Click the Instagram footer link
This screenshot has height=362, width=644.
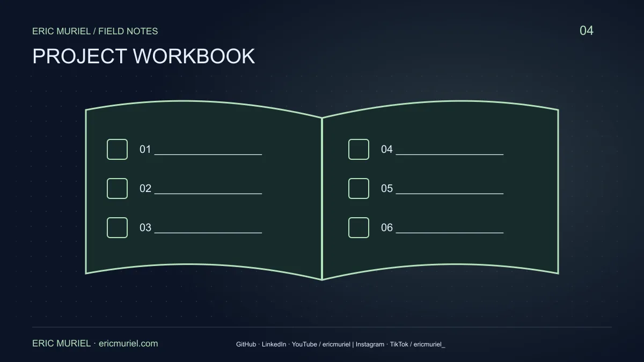point(370,344)
